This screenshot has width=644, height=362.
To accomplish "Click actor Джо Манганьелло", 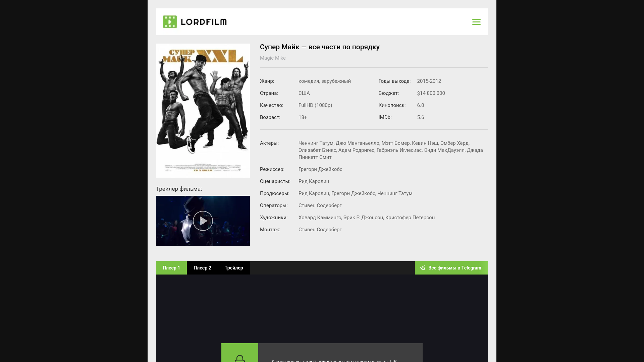I will [357, 143].
